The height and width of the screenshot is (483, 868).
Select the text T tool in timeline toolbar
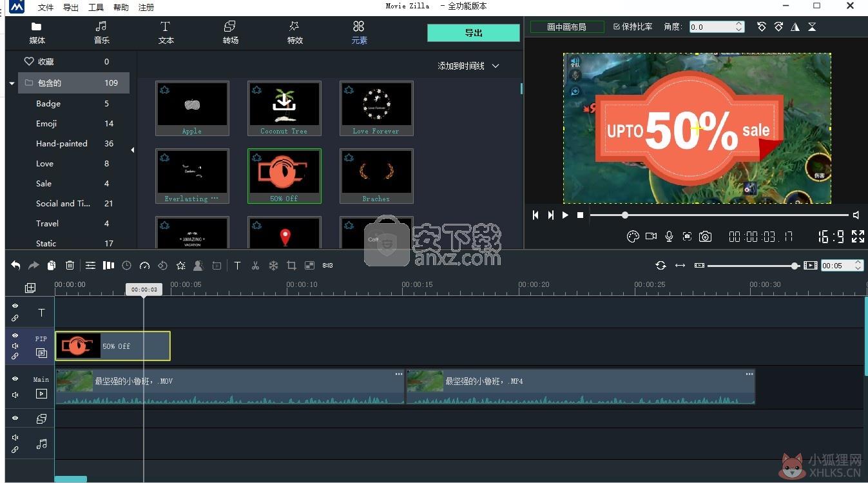(237, 265)
